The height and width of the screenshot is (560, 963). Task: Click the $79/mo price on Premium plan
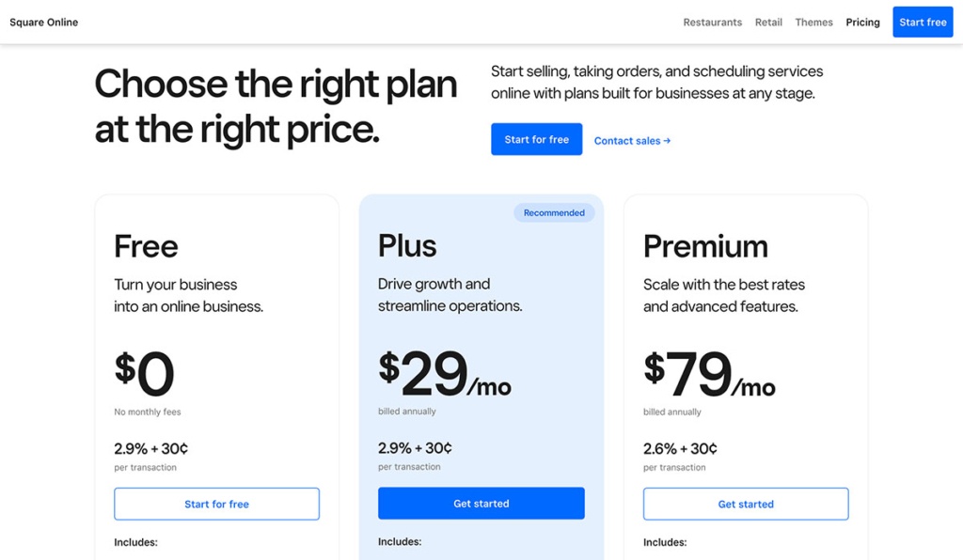[708, 371]
